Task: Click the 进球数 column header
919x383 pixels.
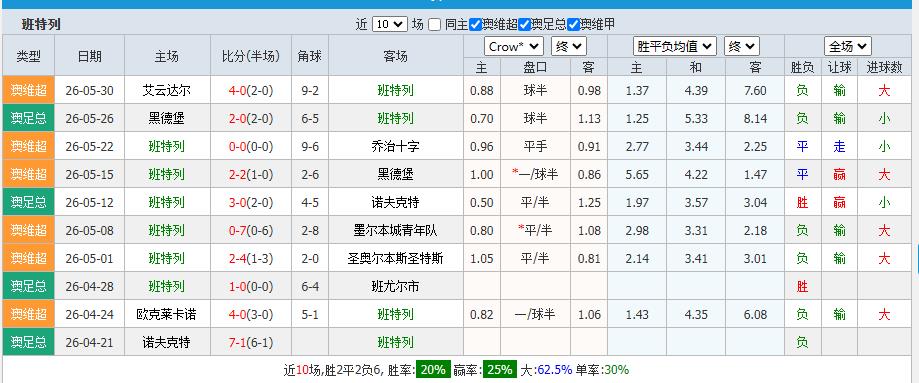Action: pyautogui.click(x=884, y=67)
